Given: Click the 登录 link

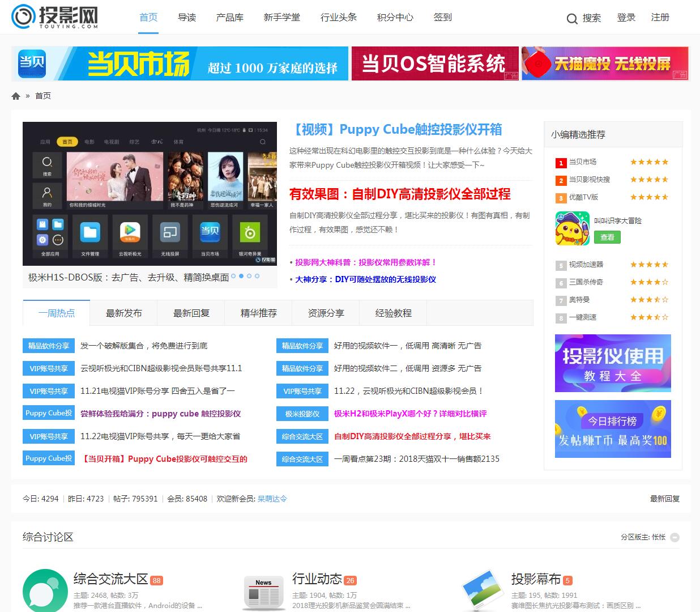Looking at the screenshot, I should [626, 18].
